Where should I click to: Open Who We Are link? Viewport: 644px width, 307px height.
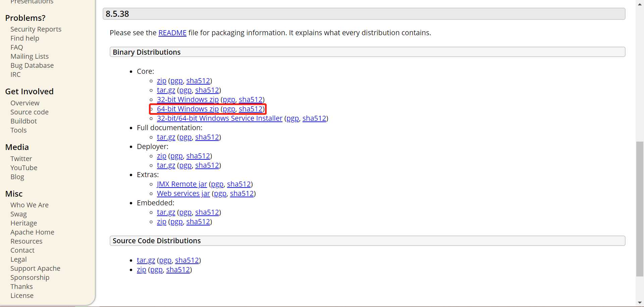[30, 205]
